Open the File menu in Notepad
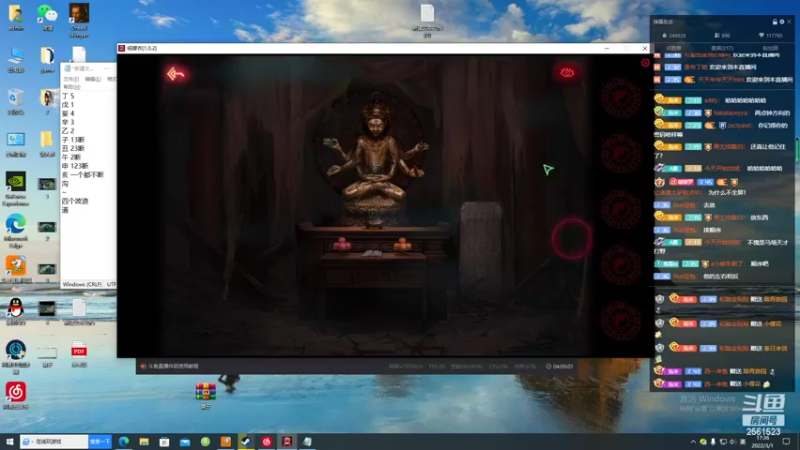This screenshot has height=450, width=800. [x=71, y=79]
